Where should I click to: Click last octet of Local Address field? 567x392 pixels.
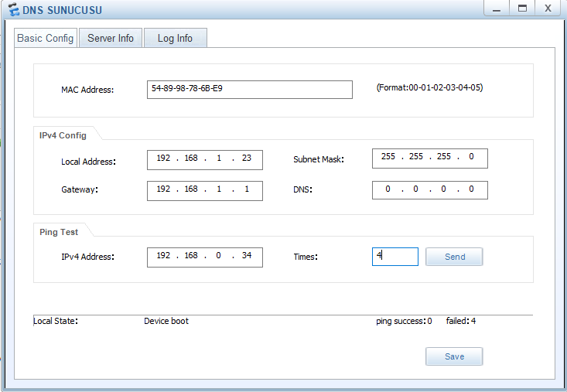[x=246, y=159]
